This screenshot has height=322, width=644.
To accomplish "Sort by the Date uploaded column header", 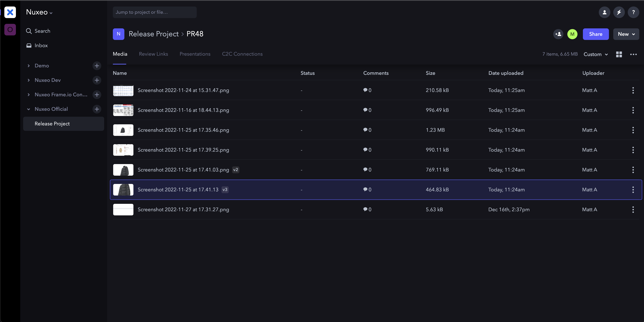I will point(506,73).
